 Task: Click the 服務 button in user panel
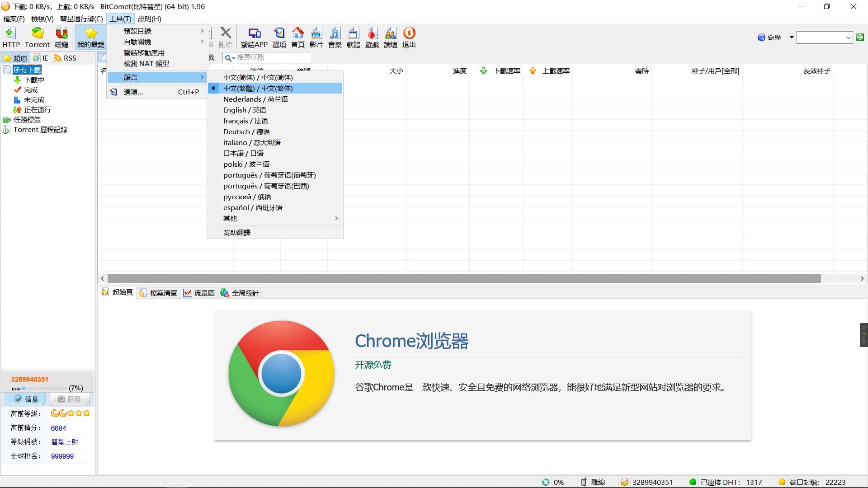70,399
